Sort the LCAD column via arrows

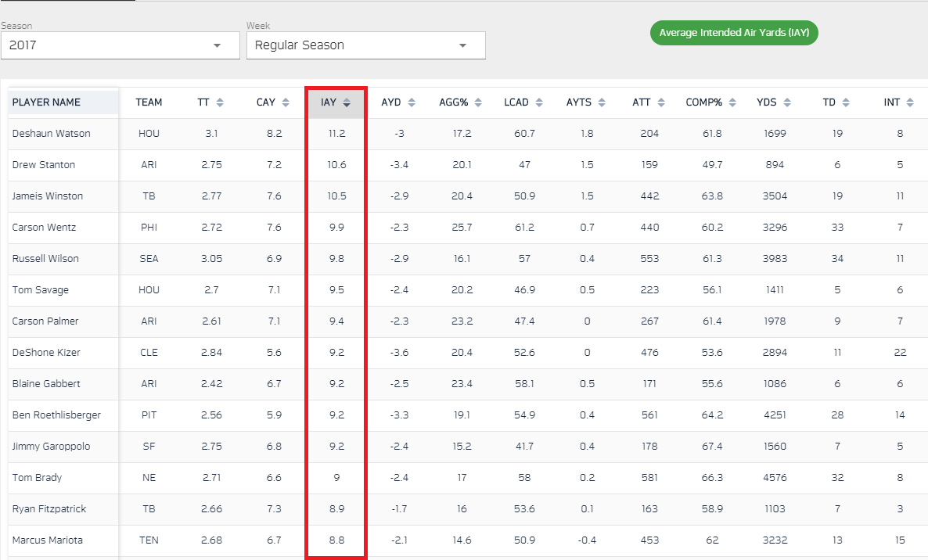pyautogui.click(x=539, y=102)
